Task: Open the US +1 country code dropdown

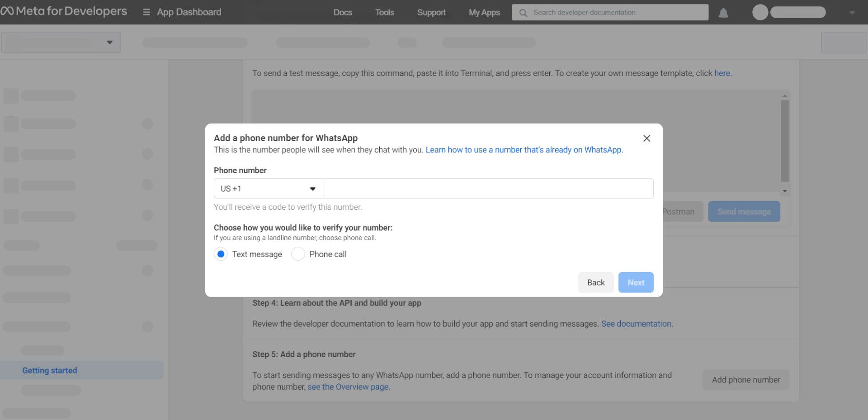Action: tap(268, 189)
